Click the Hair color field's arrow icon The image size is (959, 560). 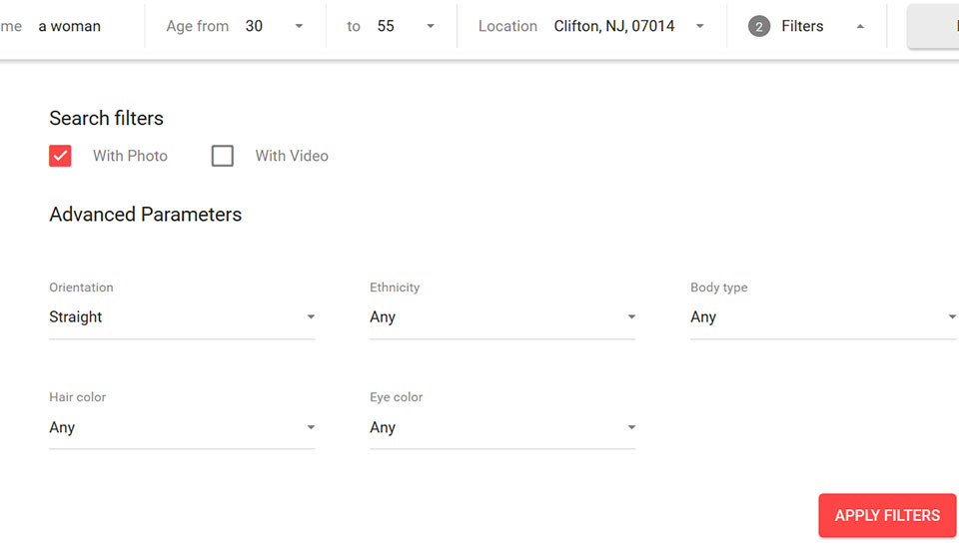point(311,427)
